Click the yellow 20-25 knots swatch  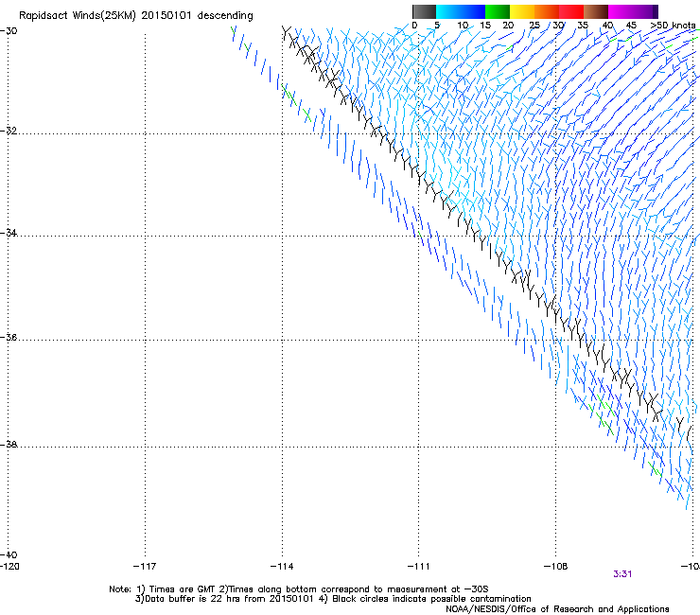tap(522, 11)
